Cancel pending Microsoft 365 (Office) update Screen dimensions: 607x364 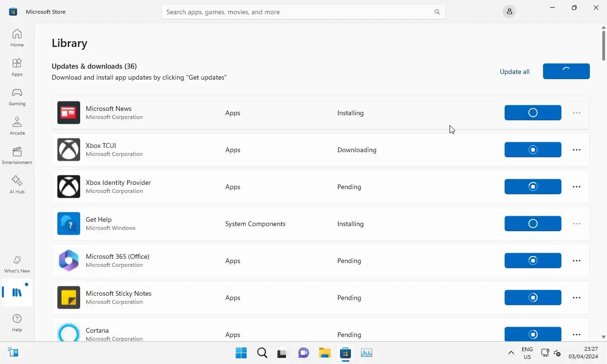pyautogui.click(x=533, y=261)
